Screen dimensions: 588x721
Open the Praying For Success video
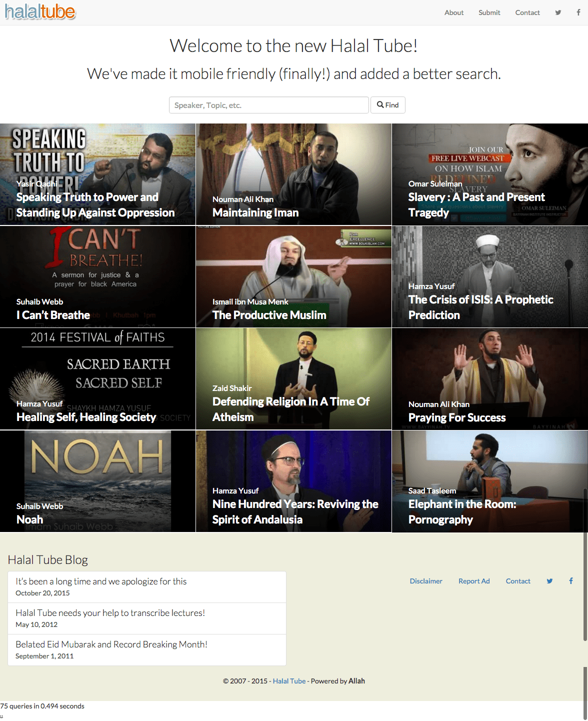click(x=490, y=378)
